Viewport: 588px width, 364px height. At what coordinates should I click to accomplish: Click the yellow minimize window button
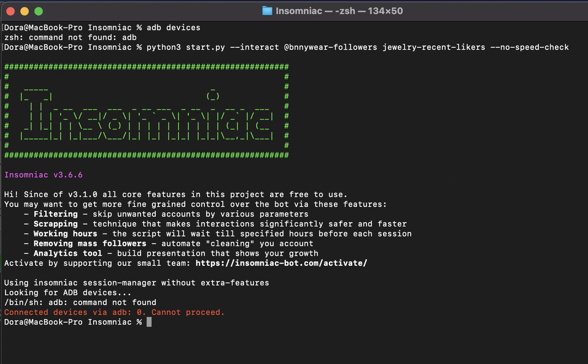(x=25, y=11)
